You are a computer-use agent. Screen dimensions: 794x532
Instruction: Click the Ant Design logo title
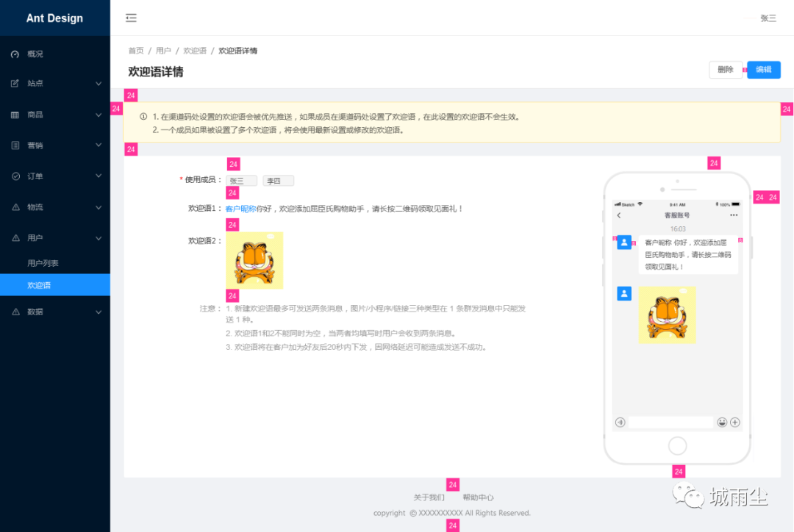(x=54, y=18)
